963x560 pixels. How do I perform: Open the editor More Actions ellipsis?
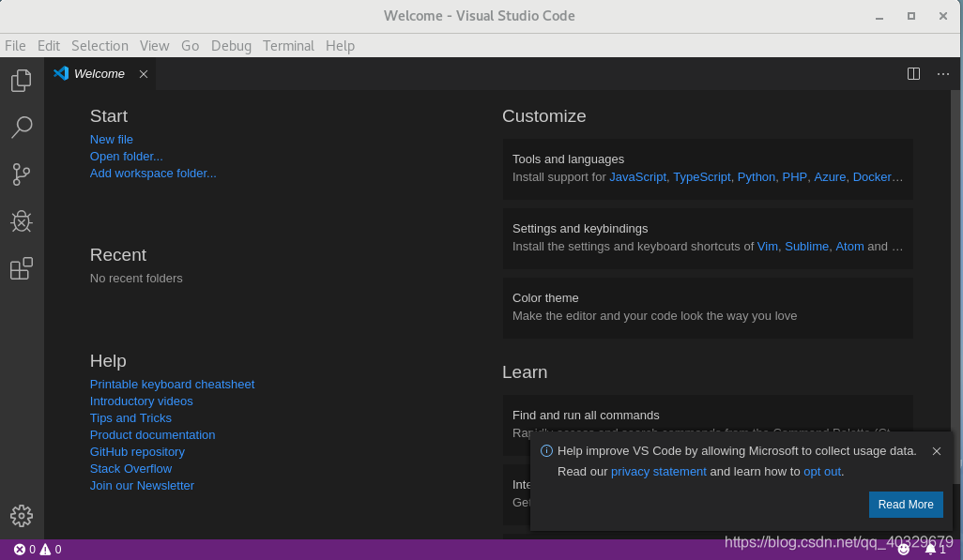[942, 74]
